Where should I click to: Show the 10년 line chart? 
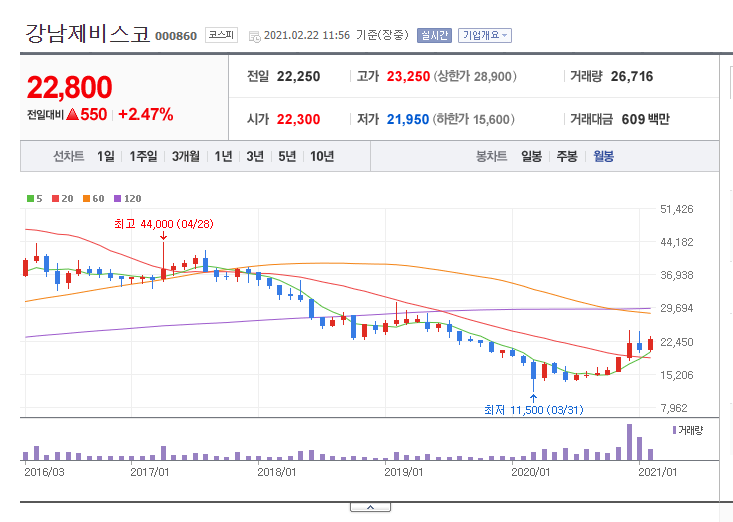click(322, 156)
